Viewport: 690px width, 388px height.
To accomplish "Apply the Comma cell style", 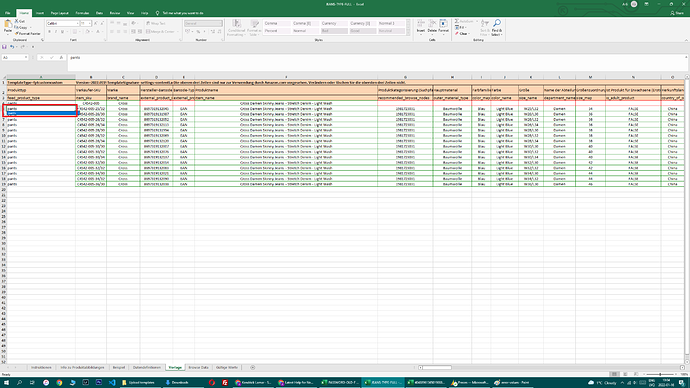I will (277, 23).
